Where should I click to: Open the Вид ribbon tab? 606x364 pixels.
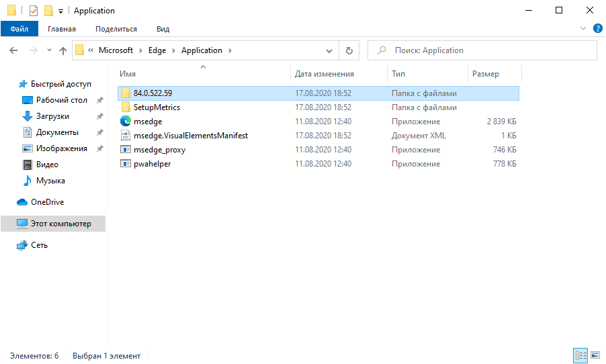[x=163, y=29]
